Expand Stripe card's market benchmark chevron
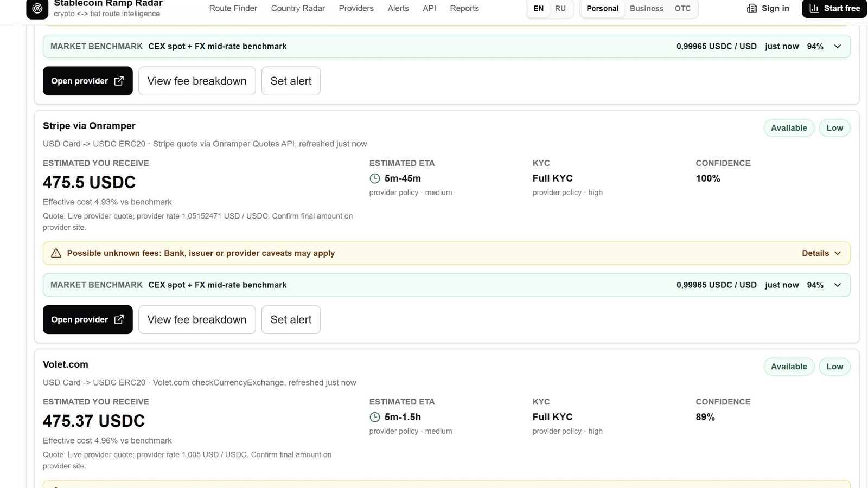Viewport: 868px width, 488px height. click(838, 285)
